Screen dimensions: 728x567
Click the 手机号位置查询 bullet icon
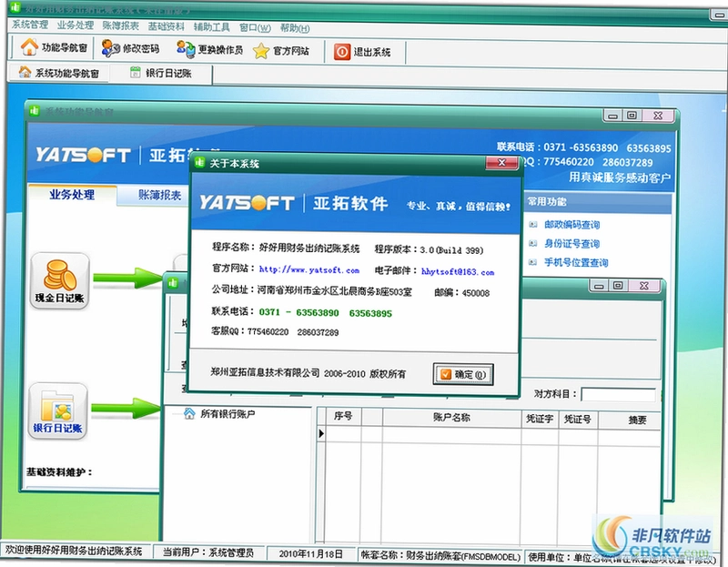point(533,262)
